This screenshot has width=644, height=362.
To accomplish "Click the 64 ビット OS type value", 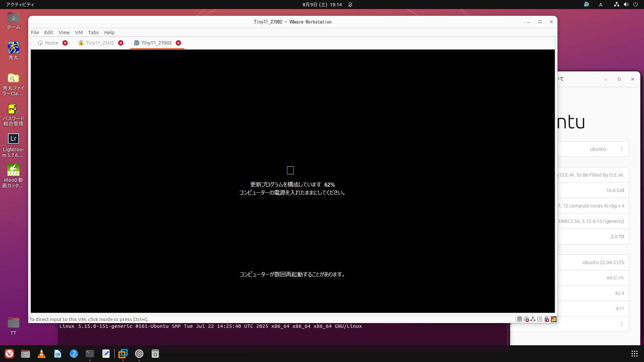I will coord(615,278).
